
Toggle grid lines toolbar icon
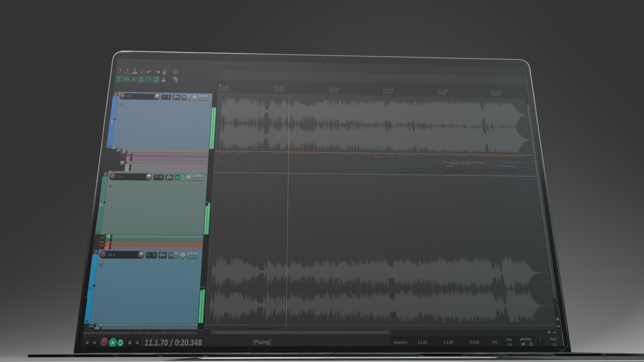tap(149, 79)
